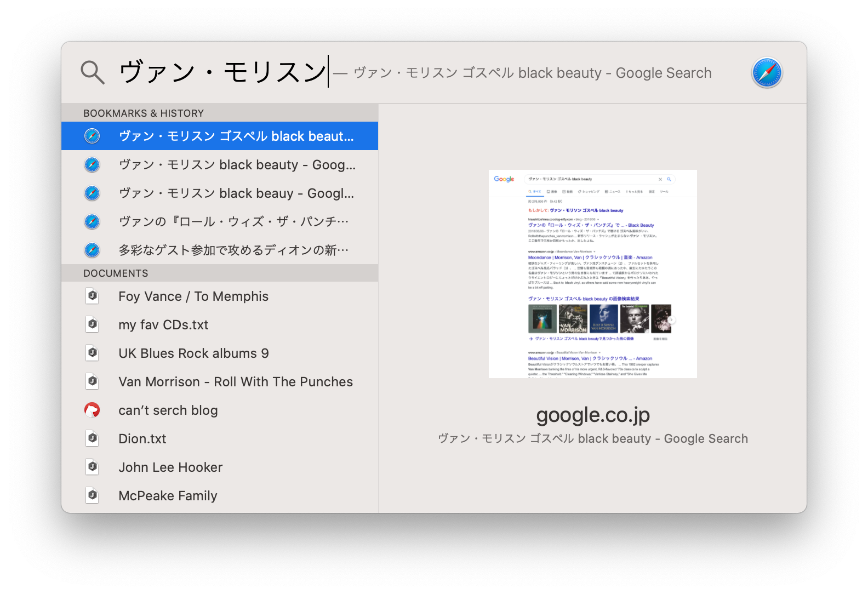Open the 'McPeake Family' document
Image resolution: width=868 pixels, height=594 pixels.
[220, 495]
